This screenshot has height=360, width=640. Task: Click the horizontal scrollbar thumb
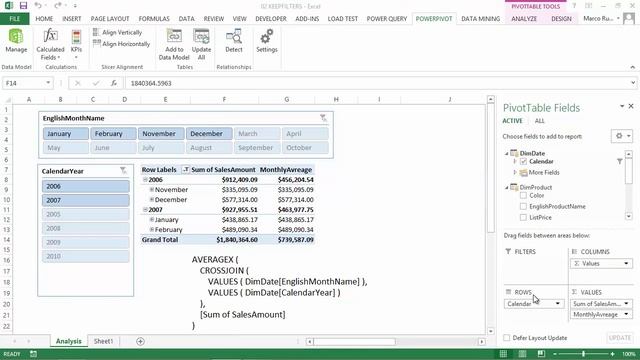tap(354, 341)
